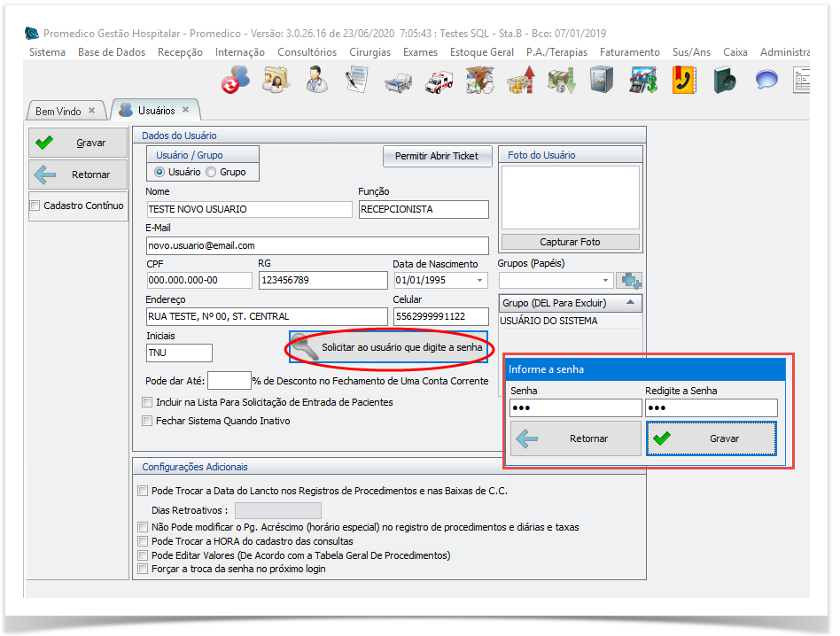Enable the Cadastro Contínuo checkbox

point(35,206)
